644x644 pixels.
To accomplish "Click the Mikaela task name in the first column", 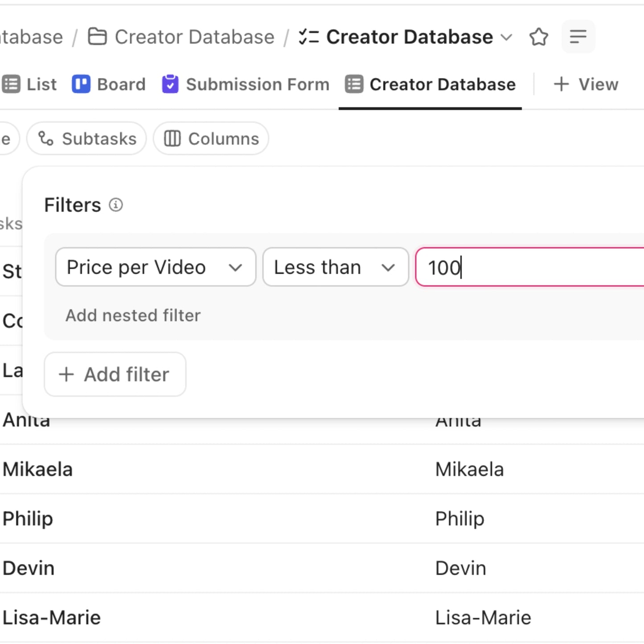I will point(37,469).
